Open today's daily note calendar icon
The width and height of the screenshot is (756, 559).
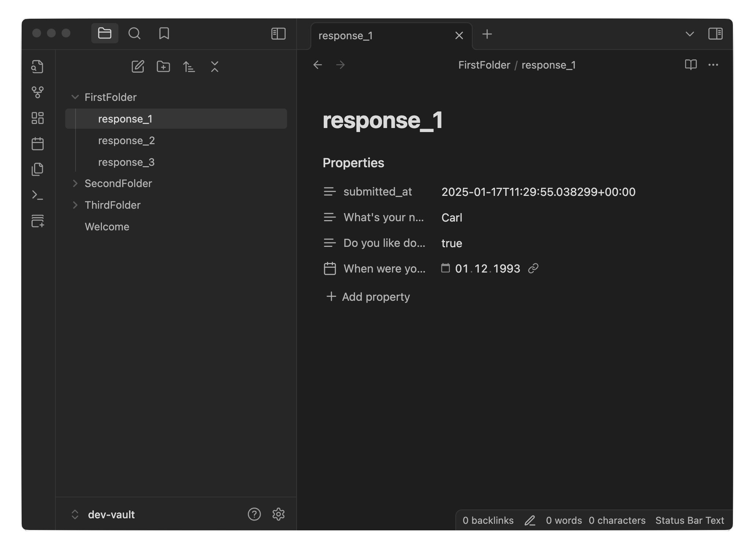tap(37, 144)
